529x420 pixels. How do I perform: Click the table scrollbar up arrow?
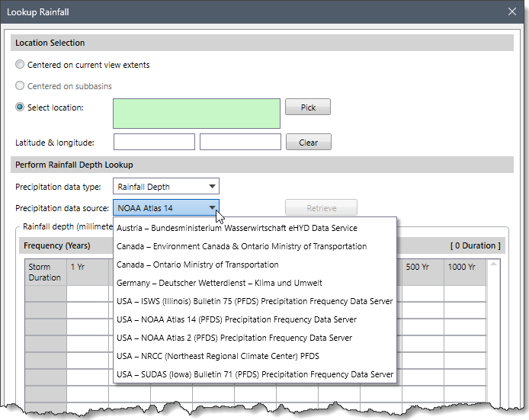pos(493,264)
